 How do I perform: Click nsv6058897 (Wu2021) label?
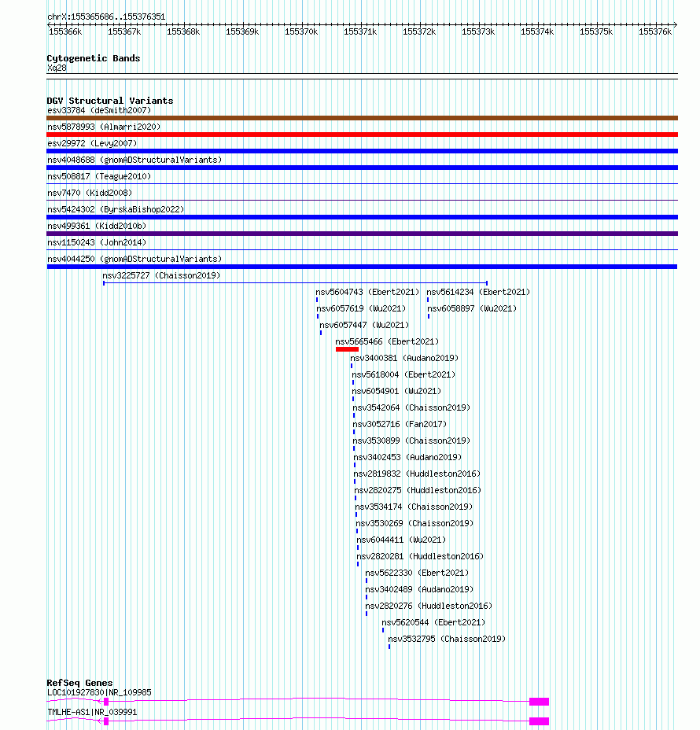tap(472, 308)
